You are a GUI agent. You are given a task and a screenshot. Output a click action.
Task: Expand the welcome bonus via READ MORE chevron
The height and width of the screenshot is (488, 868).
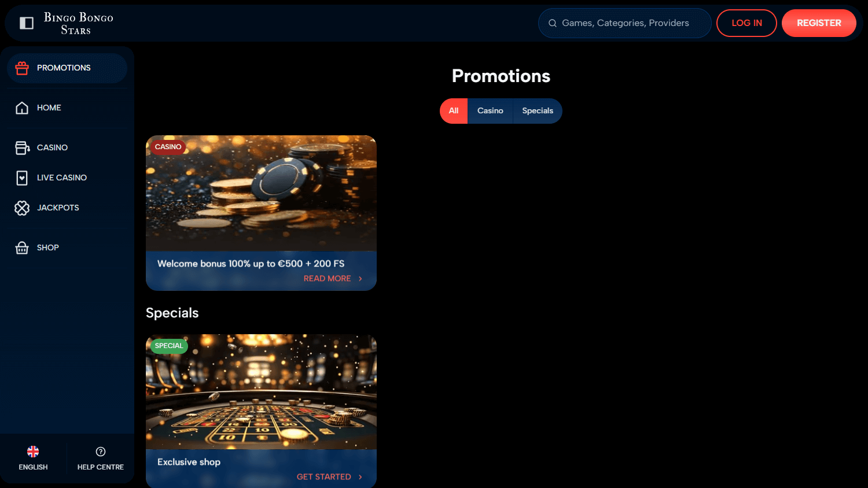click(x=360, y=278)
